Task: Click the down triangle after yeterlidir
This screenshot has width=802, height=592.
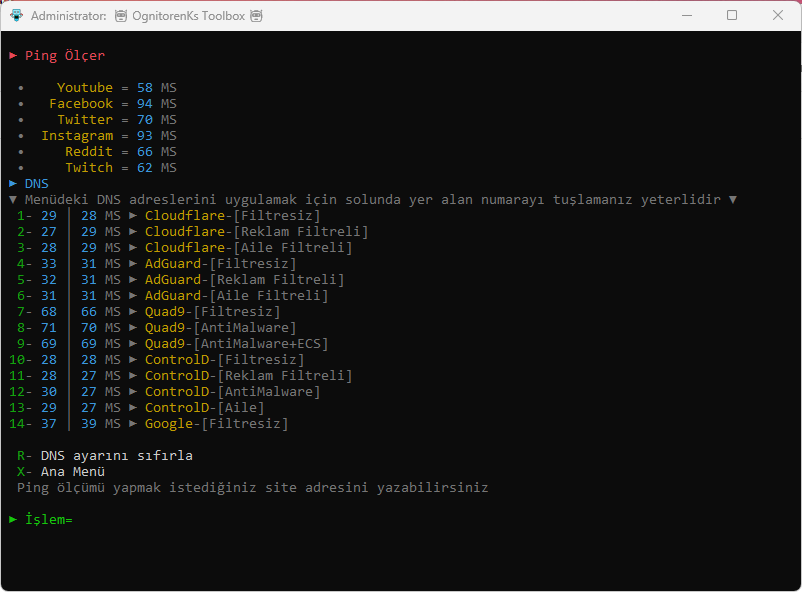Action: click(733, 200)
